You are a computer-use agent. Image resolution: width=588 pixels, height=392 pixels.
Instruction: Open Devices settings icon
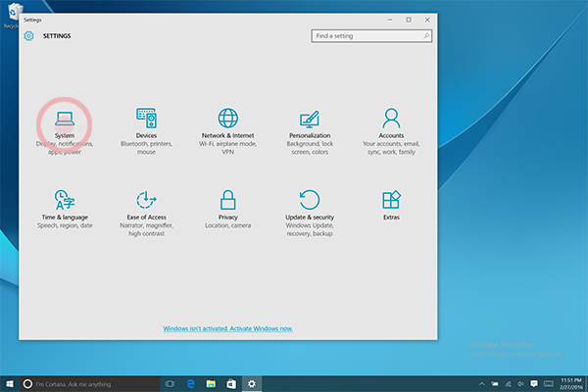pyautogui.click(x=146, y=119)
